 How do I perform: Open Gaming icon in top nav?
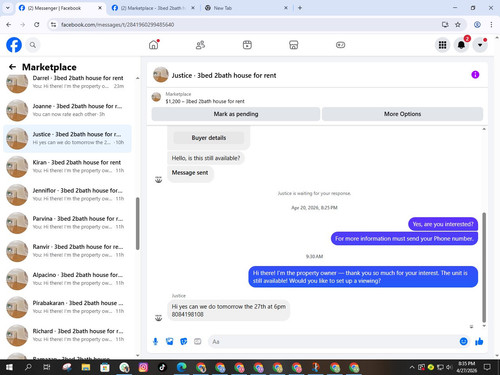(340, 45)
